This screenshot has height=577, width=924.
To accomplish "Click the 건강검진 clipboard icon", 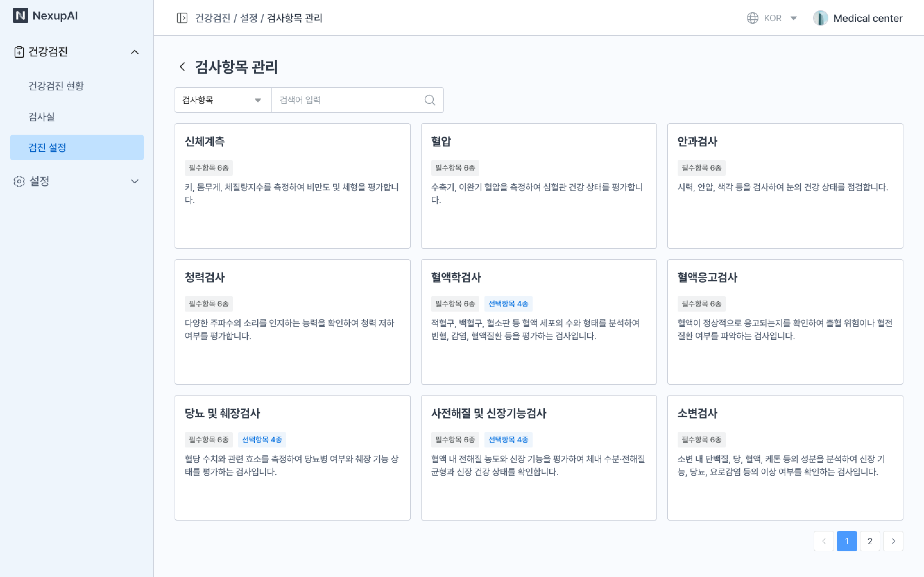I will tap(19, 52).
